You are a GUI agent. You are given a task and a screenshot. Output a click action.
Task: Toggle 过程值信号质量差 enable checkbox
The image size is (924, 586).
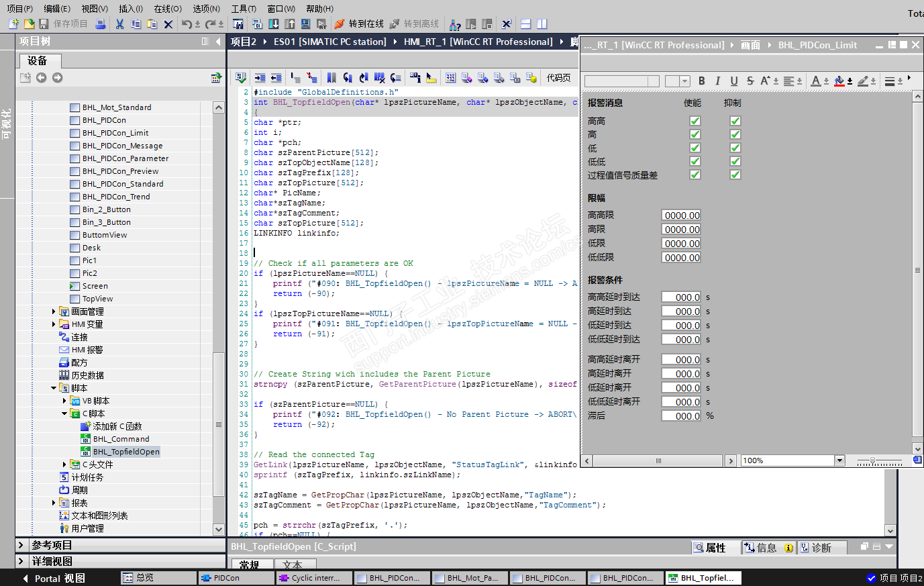click(695, 175)
